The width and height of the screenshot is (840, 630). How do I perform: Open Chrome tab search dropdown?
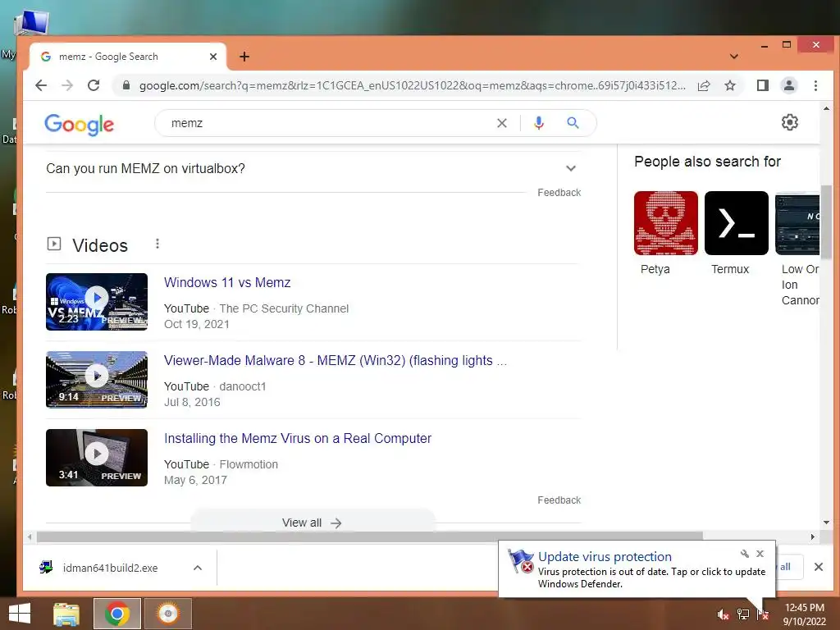pos(734,57)
